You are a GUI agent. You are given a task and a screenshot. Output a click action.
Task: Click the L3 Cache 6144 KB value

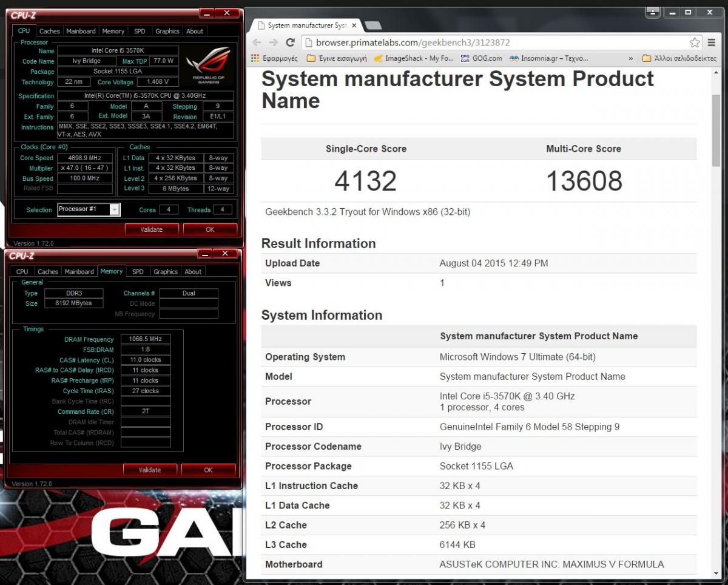457,545
